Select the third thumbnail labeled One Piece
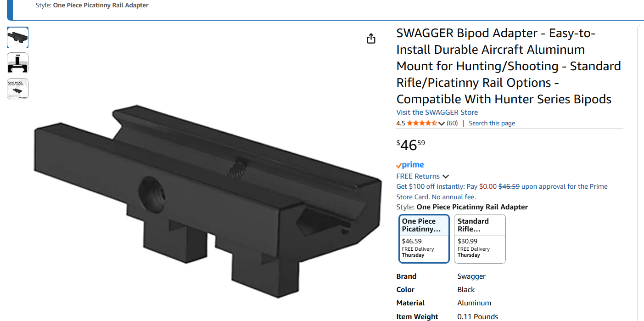 (17, 89)
